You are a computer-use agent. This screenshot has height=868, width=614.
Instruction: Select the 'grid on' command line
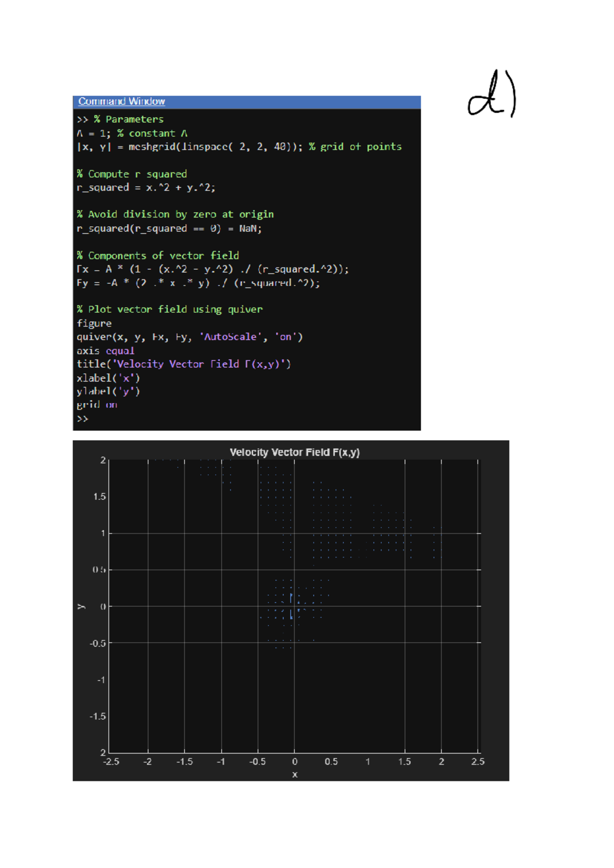[x=97, y=405]
